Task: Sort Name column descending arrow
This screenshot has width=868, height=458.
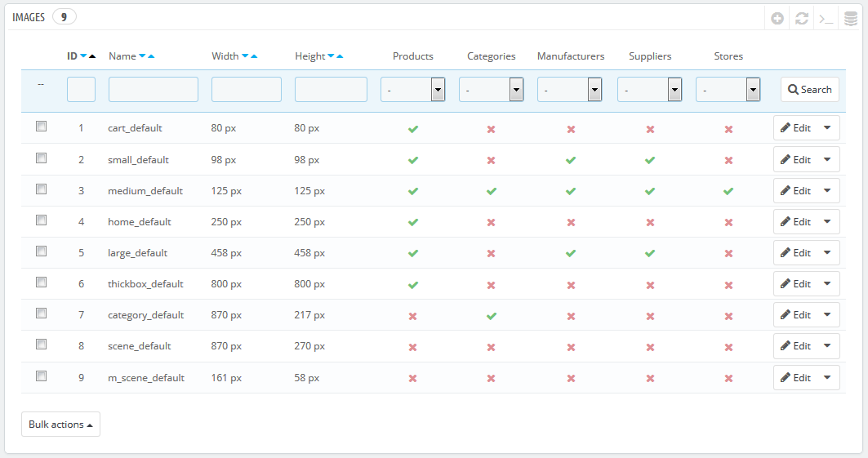Action: [x=142, y=56]
